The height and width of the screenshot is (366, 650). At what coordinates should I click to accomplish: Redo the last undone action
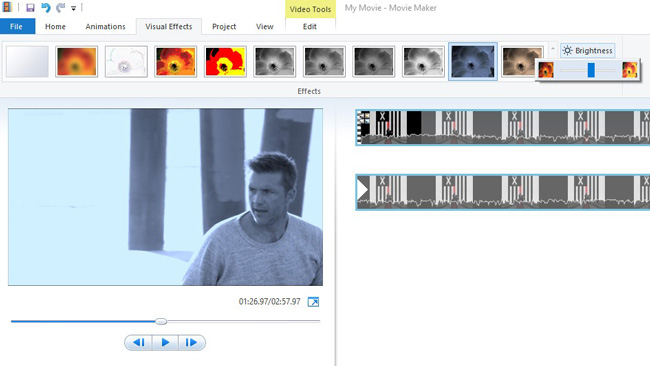point(61,7)
